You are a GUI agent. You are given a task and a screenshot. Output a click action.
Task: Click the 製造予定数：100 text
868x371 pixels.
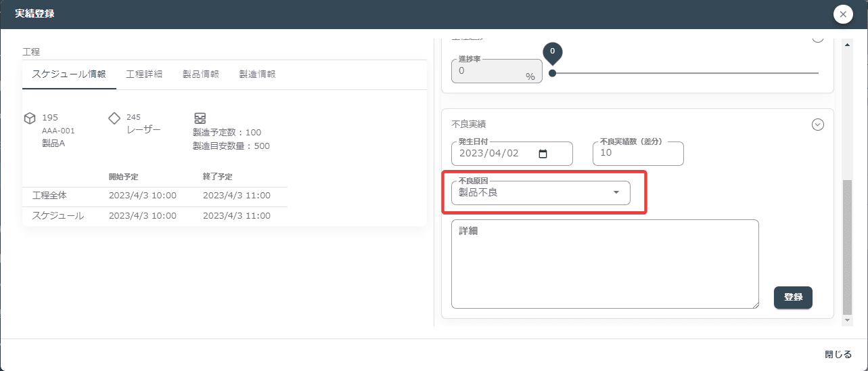(x=227, y=133)
